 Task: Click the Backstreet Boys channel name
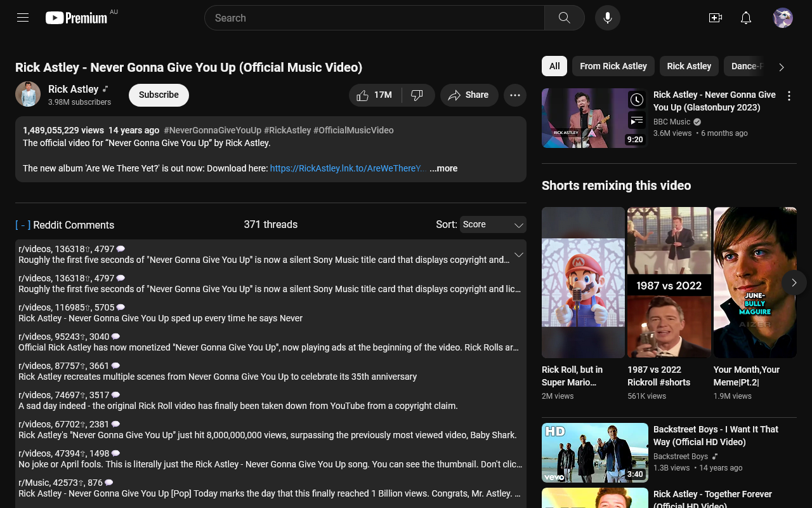tap(681, 457)
